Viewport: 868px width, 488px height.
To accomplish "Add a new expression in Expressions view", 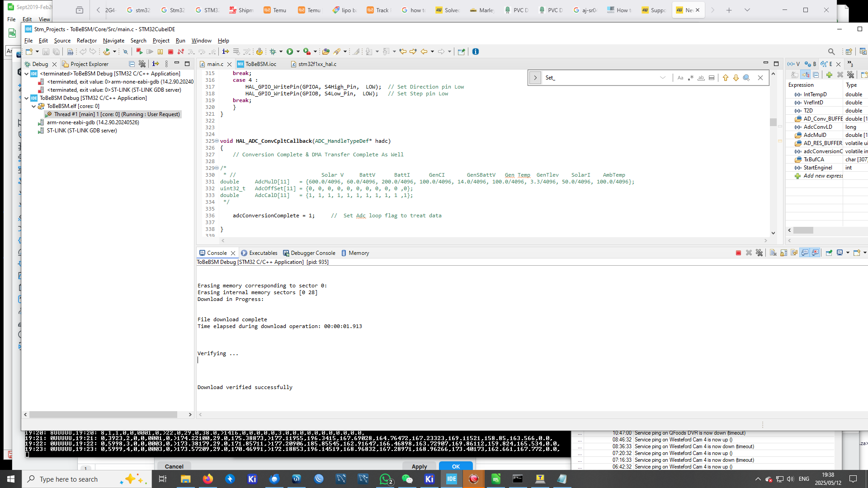I will pyautogui.click(x=819, y=176).
